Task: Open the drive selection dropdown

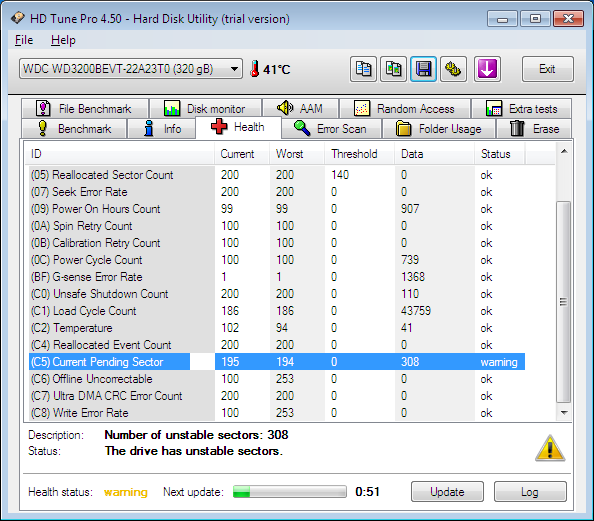Action: (131, 69)
